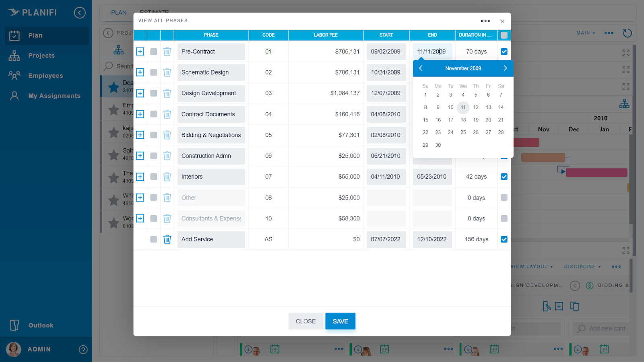Open the DISCIPLINE dropdown
This screenshot has height=362, width=644.
pyautogui.click(x=582, y=266)
